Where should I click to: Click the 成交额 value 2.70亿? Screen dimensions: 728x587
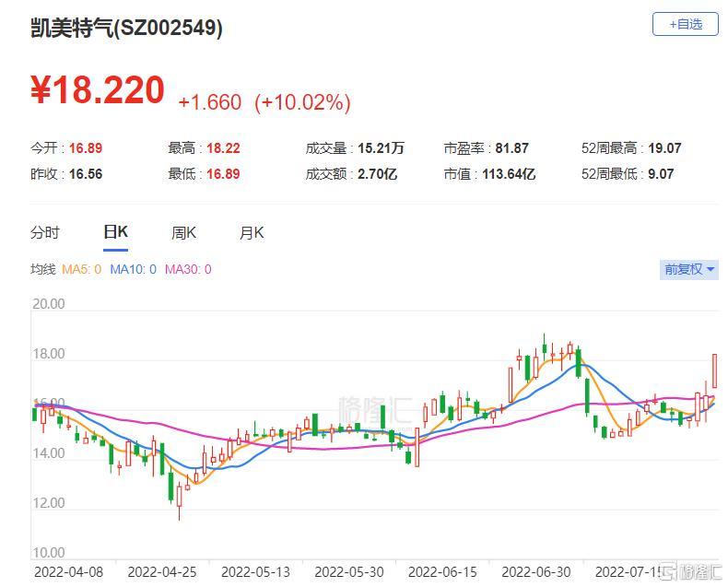[378, 174]
